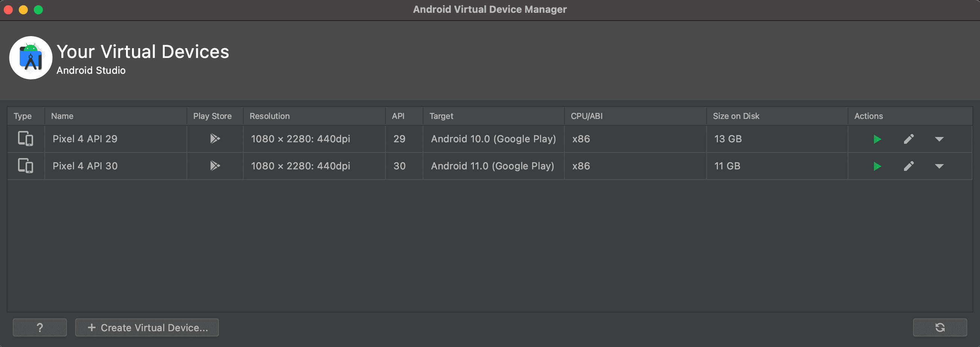Sort devices by the API column header
Image resolution: width=980 pixels, height=347 pixels.
pos(398,116)
